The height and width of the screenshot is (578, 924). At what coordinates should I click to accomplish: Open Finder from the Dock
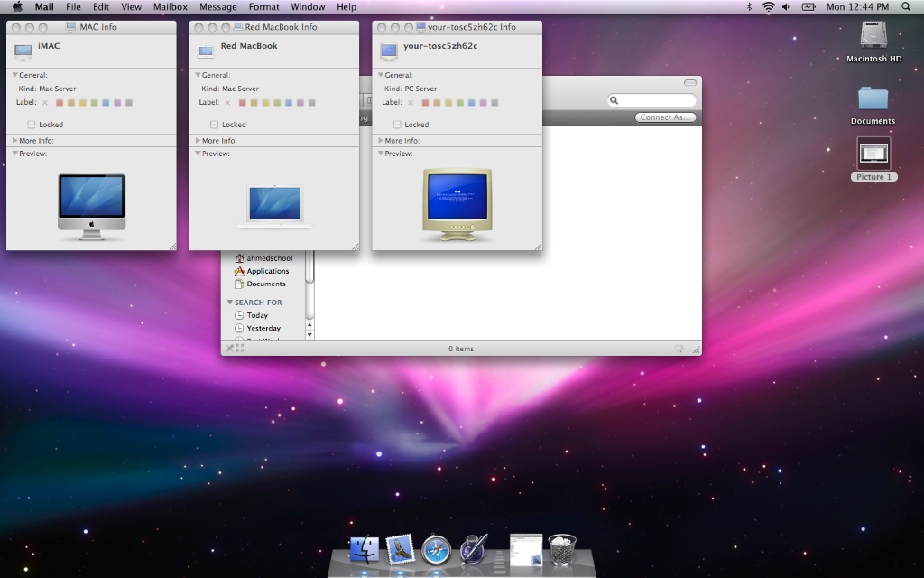pyautogui.click(x=365, y=549)
